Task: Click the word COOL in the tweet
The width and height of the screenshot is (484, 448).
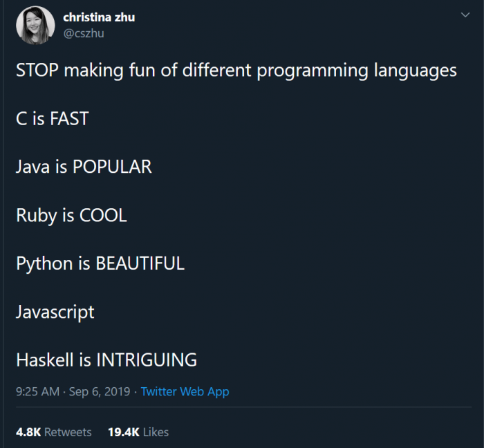Action: 103,215
